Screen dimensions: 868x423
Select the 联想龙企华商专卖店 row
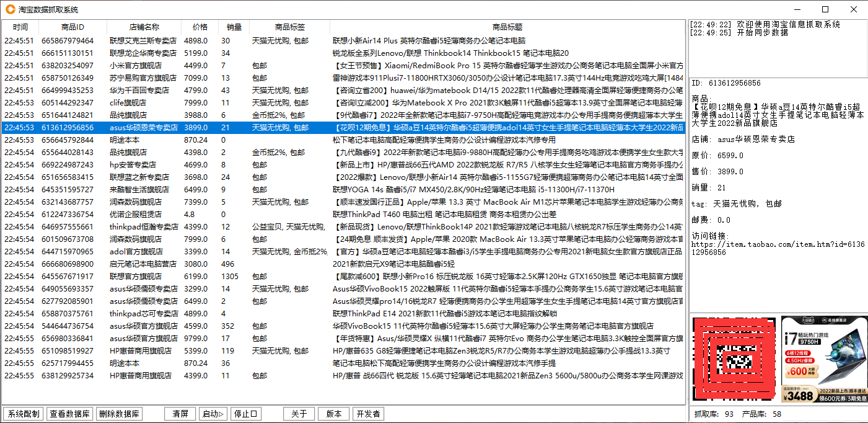point(343,53)
